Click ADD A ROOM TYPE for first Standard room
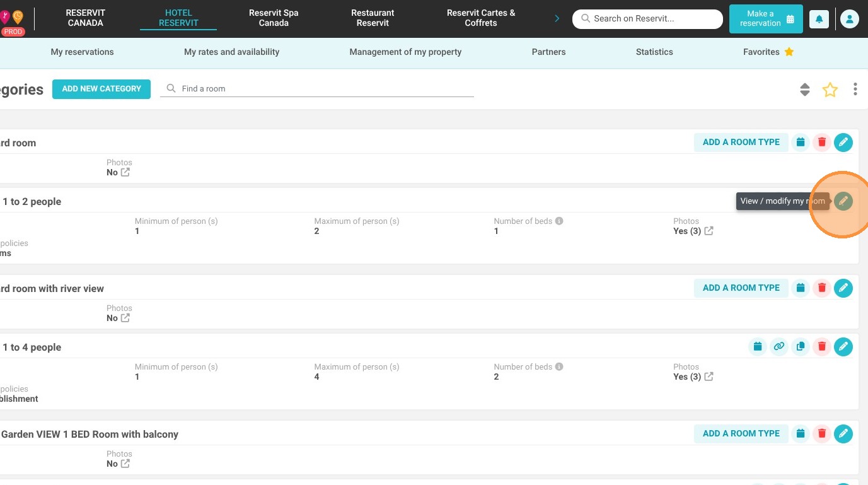The width and height of the screenshot is (868, 485). tap(741, 143)
